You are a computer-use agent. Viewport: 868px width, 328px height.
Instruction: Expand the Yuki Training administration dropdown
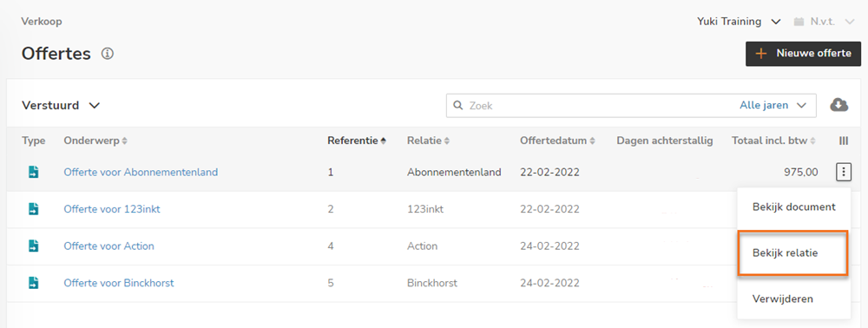click(x=739, y=22)
